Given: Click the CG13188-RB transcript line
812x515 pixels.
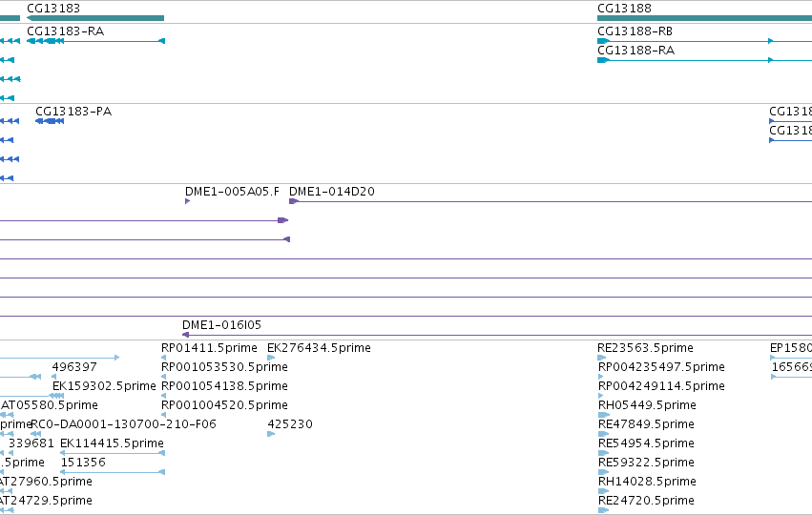Looking at the screenshot, I should click(x=705, y=41).
